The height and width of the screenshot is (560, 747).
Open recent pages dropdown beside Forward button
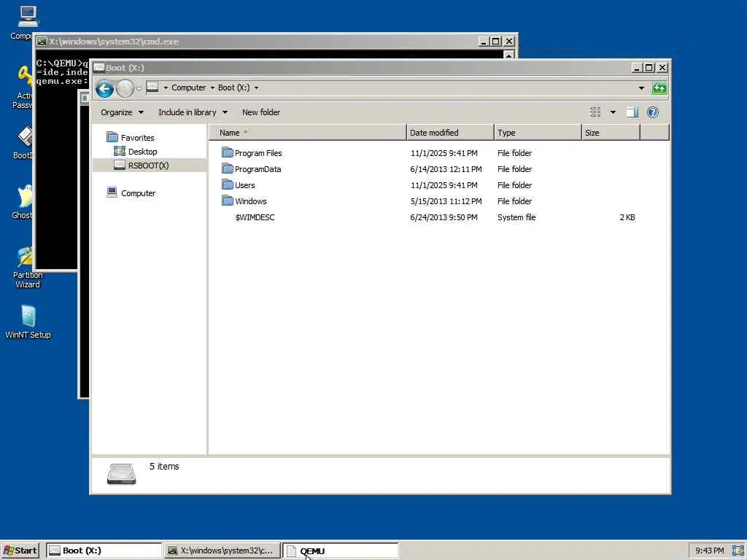point(139,88)
